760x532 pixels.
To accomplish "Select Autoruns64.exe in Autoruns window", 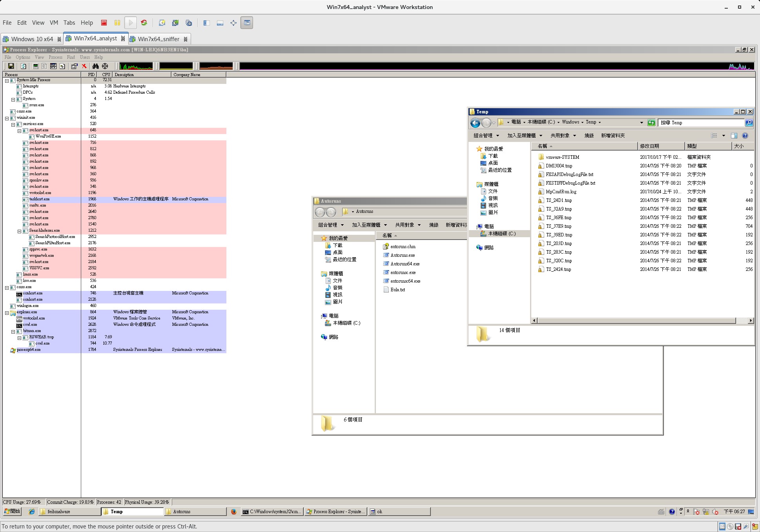I will tap(405, 264).
